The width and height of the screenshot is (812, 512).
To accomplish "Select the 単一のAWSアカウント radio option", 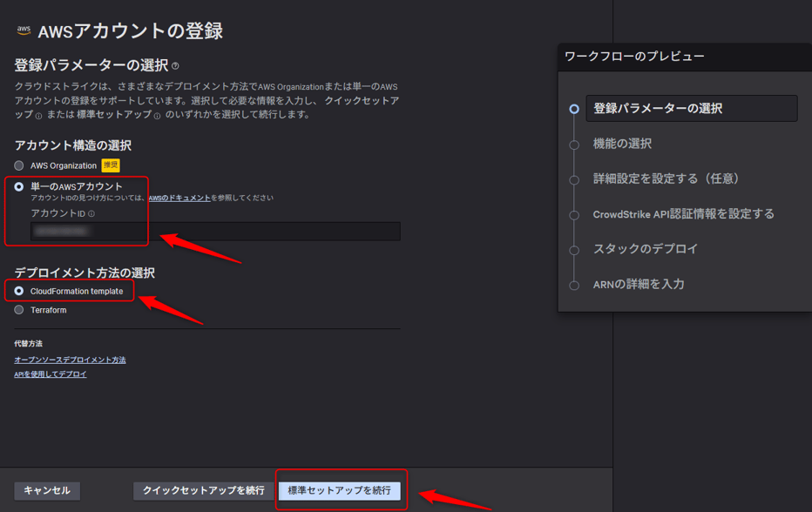I will click(19, 186).
